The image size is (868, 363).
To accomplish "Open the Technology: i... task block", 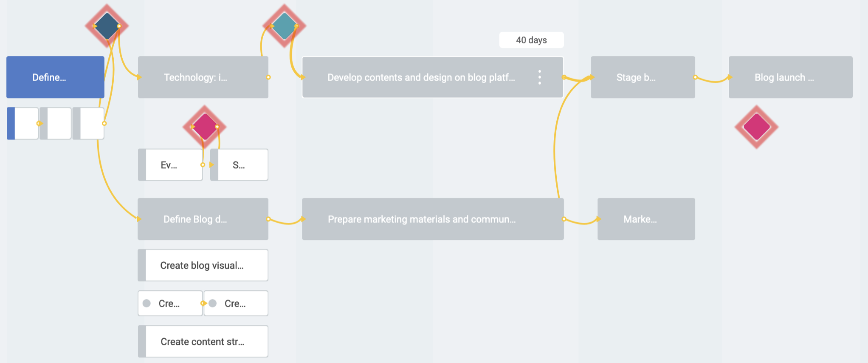I will 203,77.
